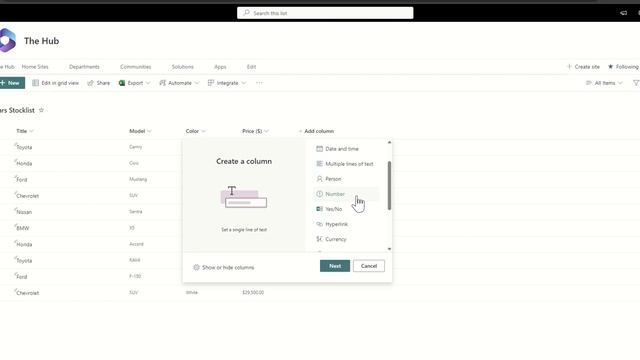
Task: Click the Search this list field
Action: pyautogui.click(x=325, y=13)
